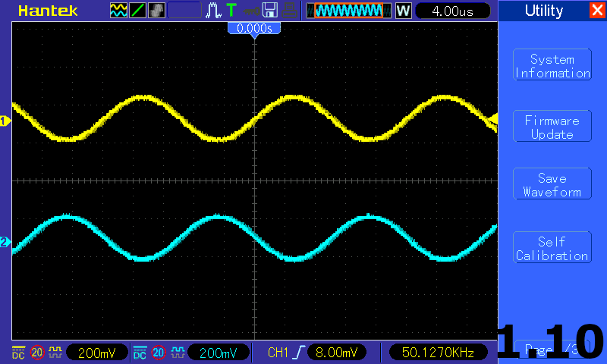
Task: Click CH2 cyan probe waveform icon
Action: (x=178, y=352)
